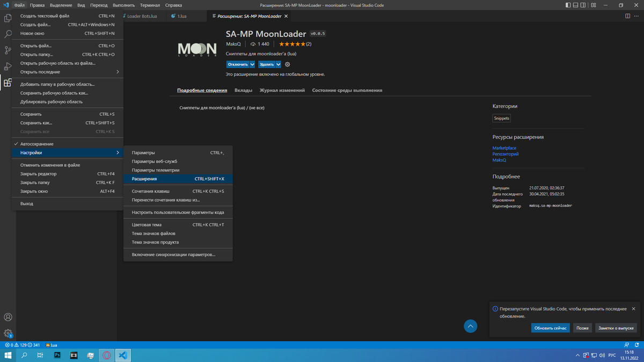Open the Вклады tab
This screenshot has height=362, width=644.
coord(243,91)
